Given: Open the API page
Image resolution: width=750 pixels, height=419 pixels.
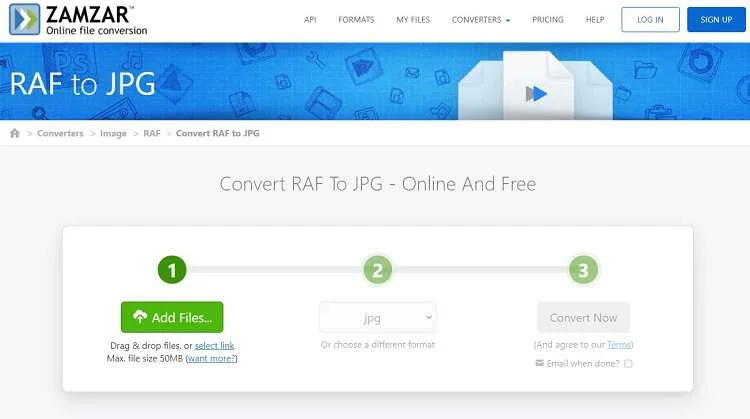Looking at the screenshot, I should click(310, 20).
